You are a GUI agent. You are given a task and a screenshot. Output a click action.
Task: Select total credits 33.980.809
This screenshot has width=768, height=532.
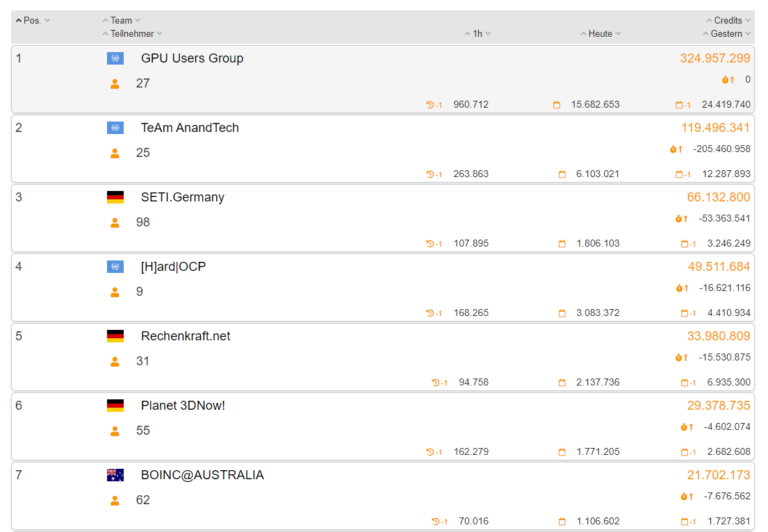[x=719, y=336]
